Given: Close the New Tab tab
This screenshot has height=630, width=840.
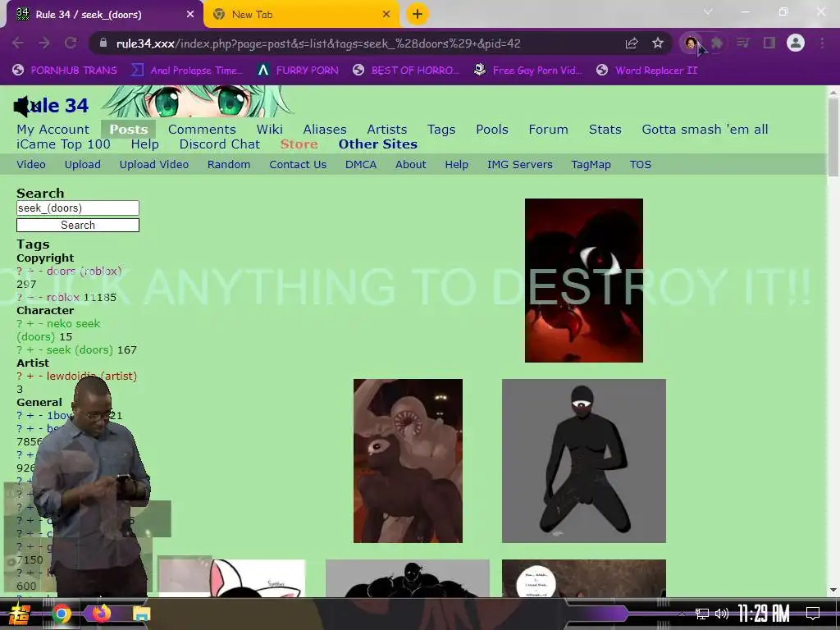Looking at the screenshot, I should click(x=386, y=15).
